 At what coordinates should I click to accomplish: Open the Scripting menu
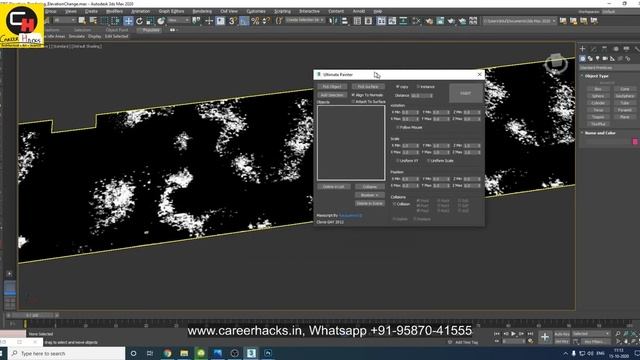tap(282, 11)
